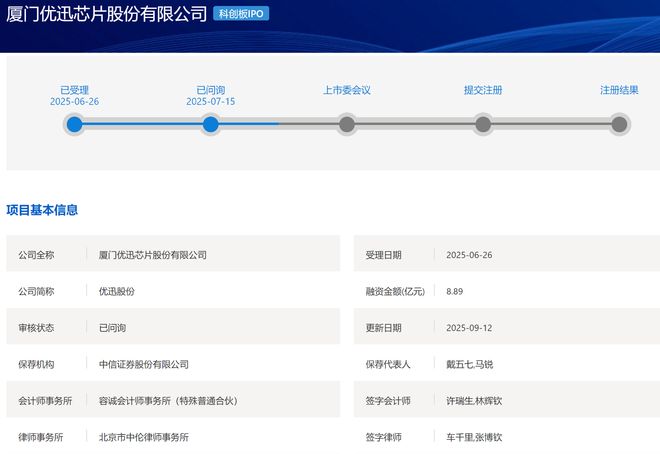Image resolution: width=660 pixels, height=454 pixels.
Task: Click the 注册结果 timeline node dot
Action: click(x=619, y=124)
